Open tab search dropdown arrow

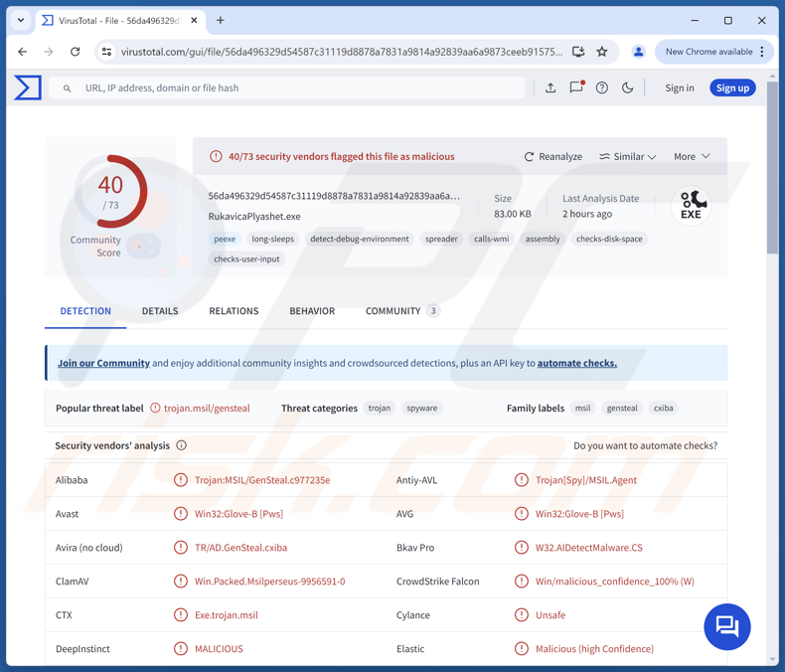coord(21,21)
